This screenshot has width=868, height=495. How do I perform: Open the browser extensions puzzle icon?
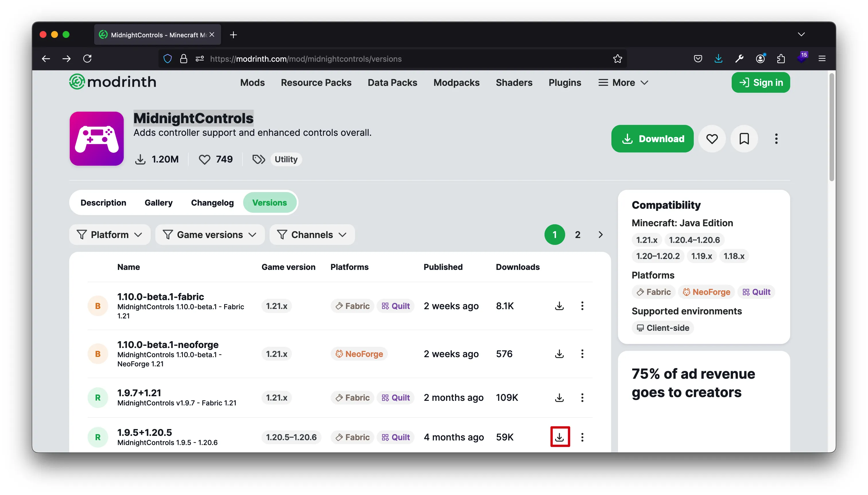(x=781, y=59)
